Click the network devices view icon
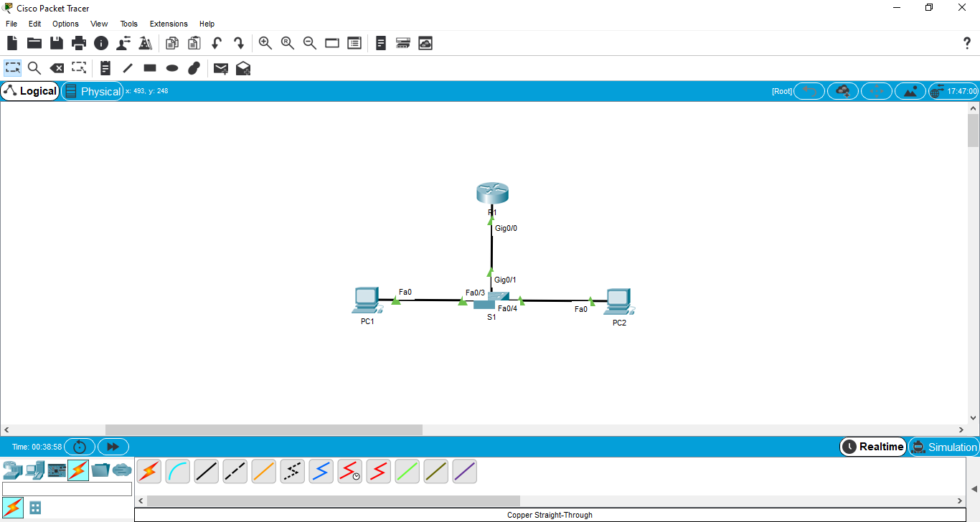Viewport: 980px width, 522px height. [403, 43]
